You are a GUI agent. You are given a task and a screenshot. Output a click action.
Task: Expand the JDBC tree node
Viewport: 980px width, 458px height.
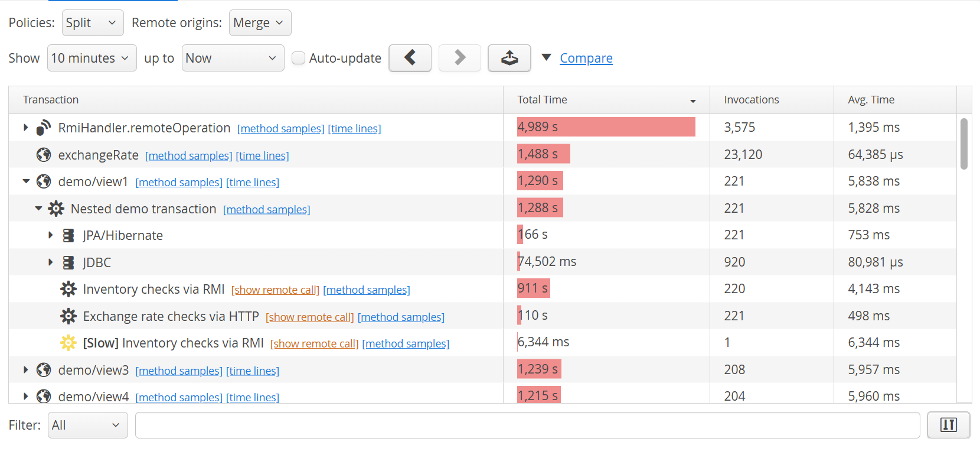[51, 262]
